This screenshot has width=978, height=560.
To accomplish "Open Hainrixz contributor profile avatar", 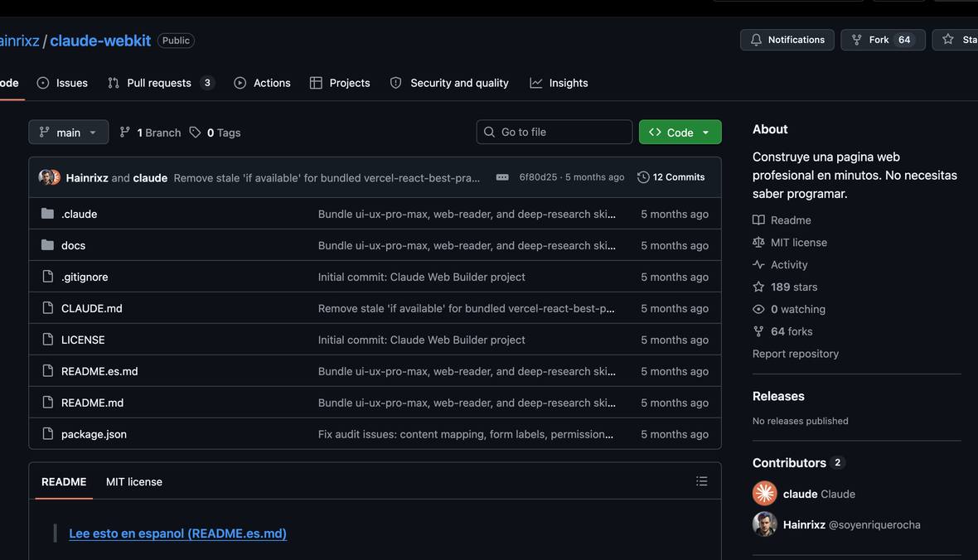I will click(765, 524).
